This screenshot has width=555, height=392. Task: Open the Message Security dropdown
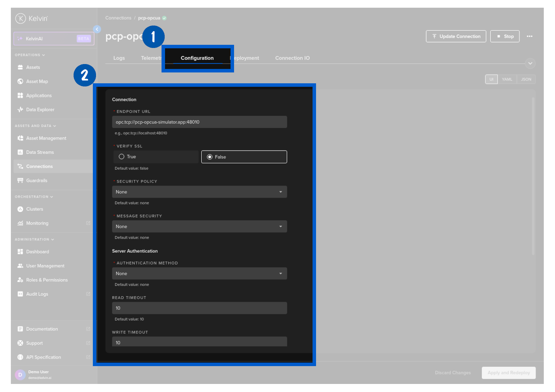tap(199, 227)
